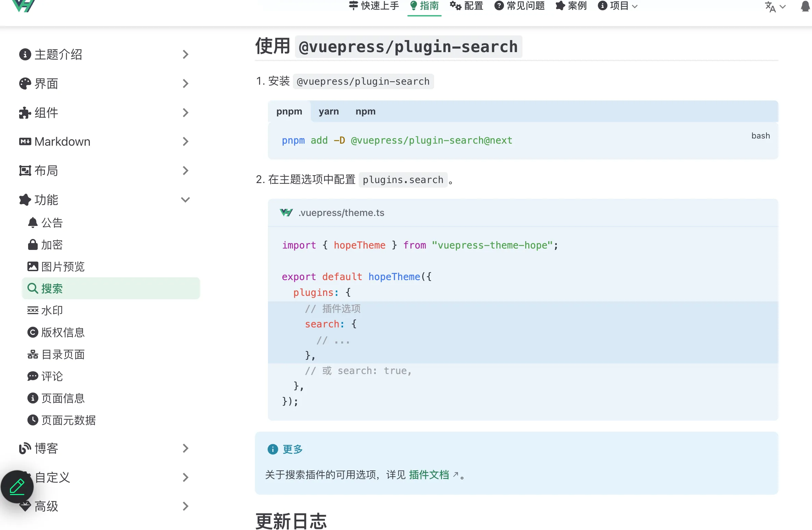Click the magnifier icon beside 搜索
Viewport: 812px width, 530px height.
click(x=33, y=288)
